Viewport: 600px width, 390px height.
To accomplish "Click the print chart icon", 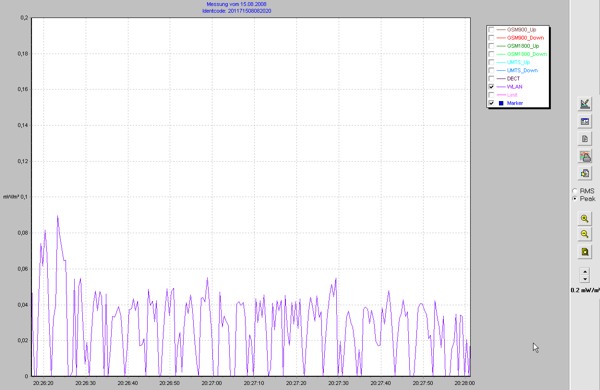I will [x=585, y=157].
